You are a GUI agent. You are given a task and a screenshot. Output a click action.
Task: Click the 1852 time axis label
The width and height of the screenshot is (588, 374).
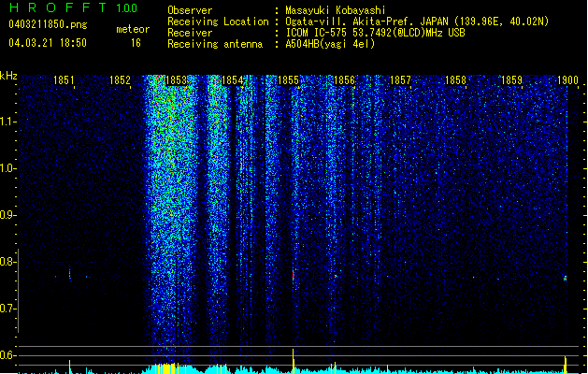pyautogui.click(x=120, y=80)
